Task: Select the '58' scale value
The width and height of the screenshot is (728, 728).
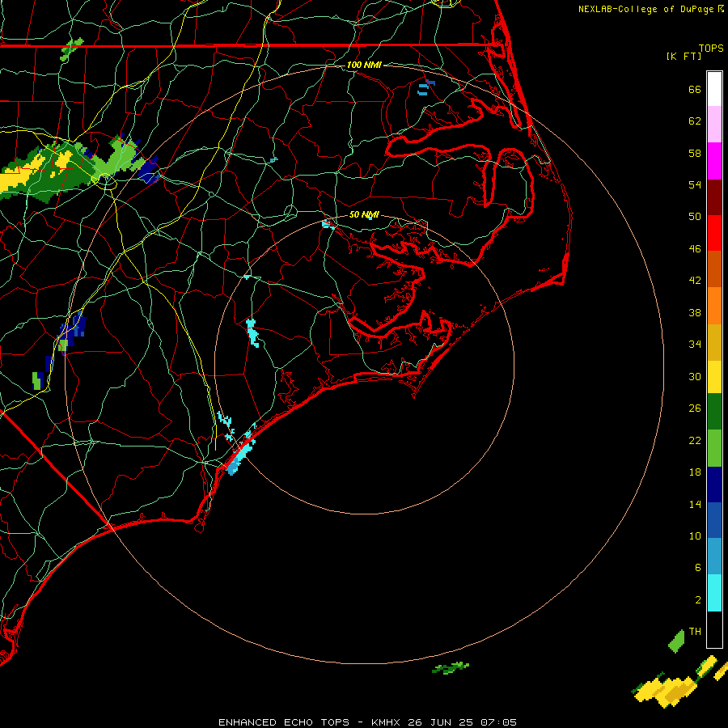Action: point(695,153)
